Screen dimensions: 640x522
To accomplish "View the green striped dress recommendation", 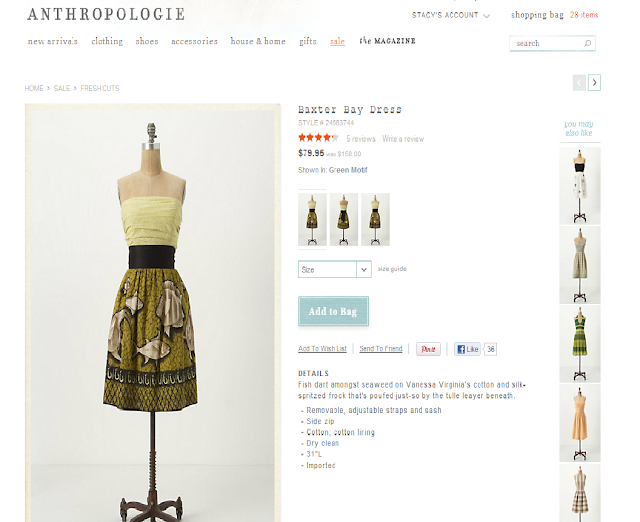I will click(580, 344).
